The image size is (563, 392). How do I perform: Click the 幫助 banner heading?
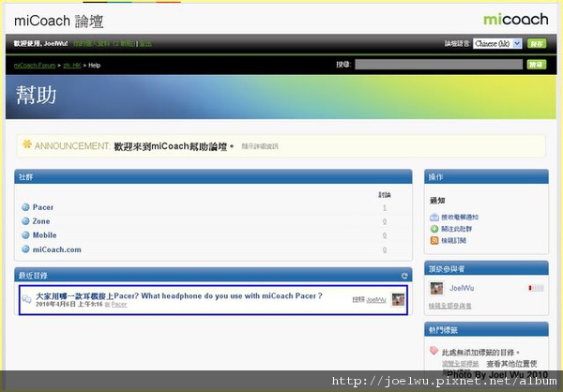36,95
